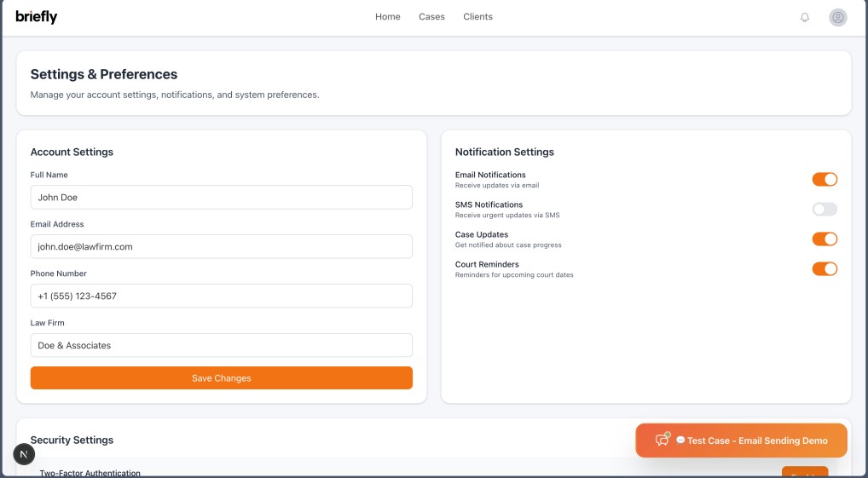Click the Account Settings heading
This screenshot has width=868, height=478.
[x=72, y=153]
